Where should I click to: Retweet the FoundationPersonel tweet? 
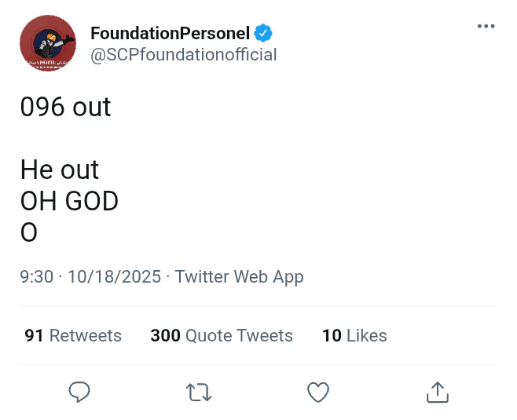pyautogui.click(x=199, y=392)
